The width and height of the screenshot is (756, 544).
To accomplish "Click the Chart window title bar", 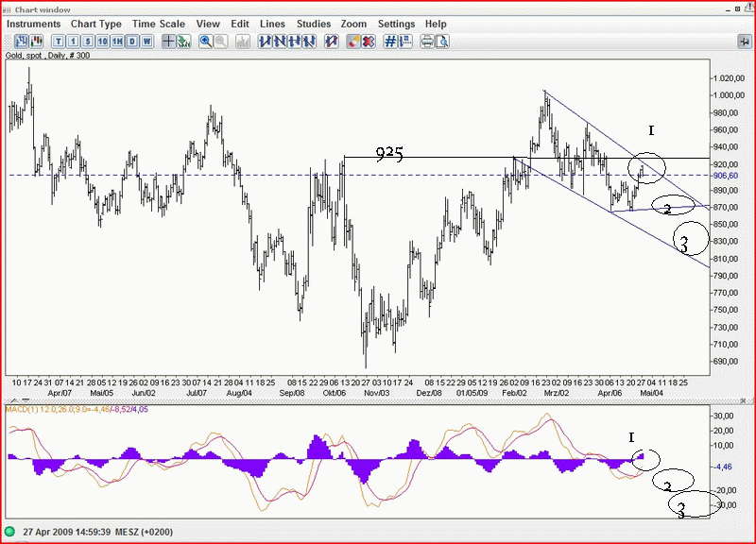I will point(378,9).
